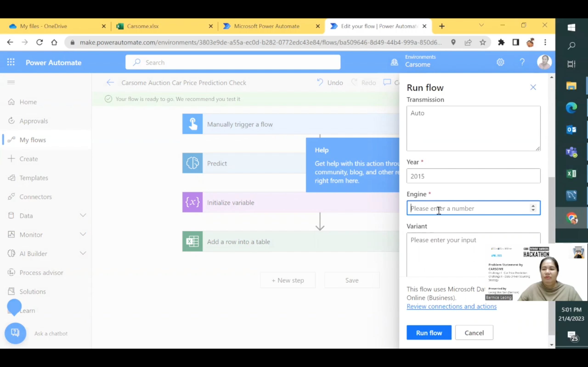Open Review connections and actions link
Screen dimensions: 588x367
[x=451, y=306]
